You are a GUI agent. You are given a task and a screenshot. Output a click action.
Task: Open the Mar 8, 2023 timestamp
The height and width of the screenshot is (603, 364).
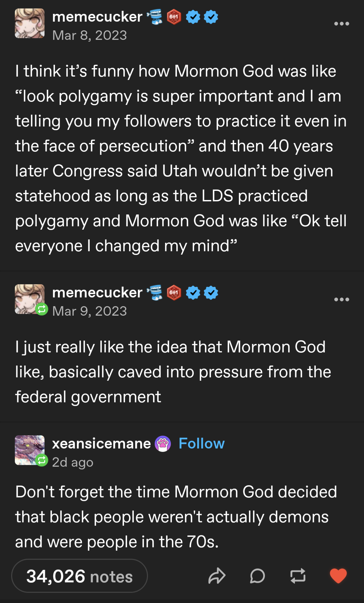[90, 35]
